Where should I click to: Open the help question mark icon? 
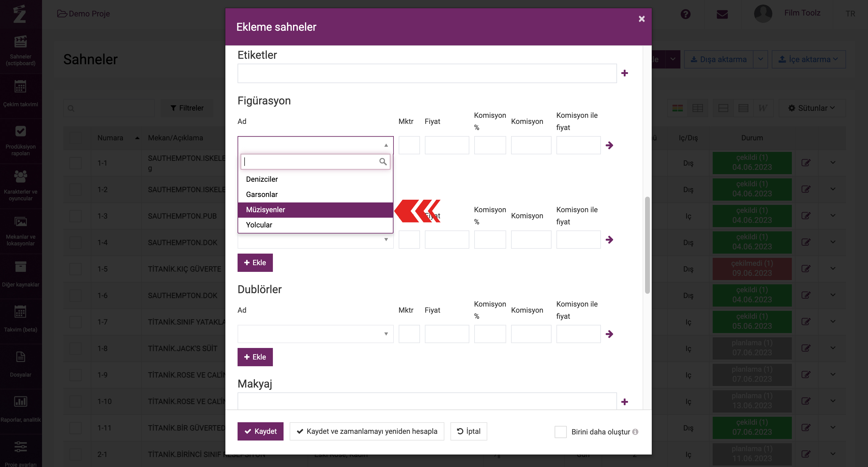(685, 14)
